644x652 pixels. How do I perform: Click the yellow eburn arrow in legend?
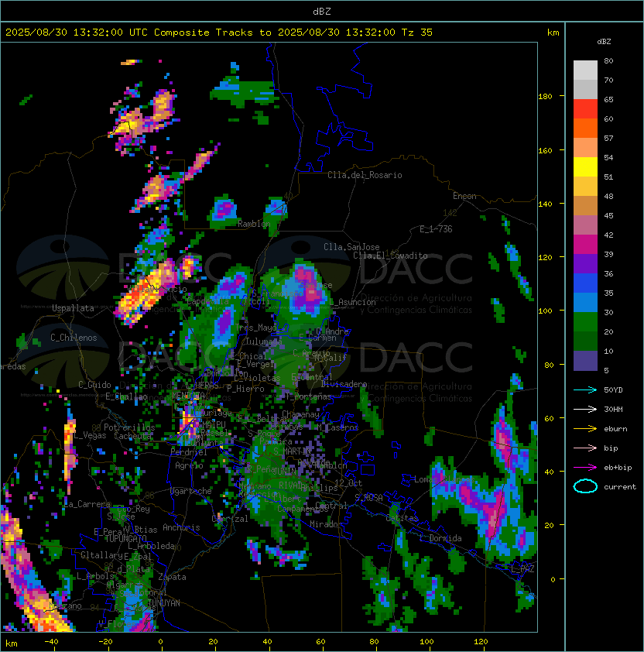tap(585, 429)
